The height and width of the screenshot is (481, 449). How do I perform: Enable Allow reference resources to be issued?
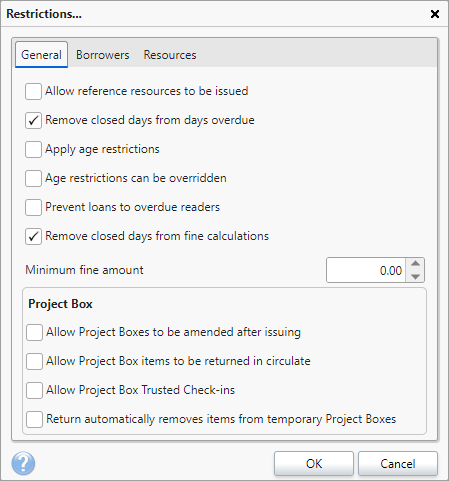(33, 91)
